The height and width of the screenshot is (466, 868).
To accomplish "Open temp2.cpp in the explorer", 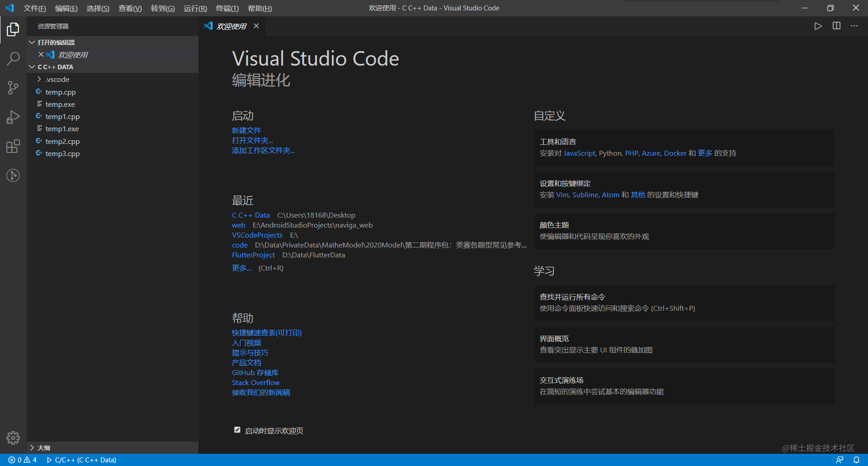I will pos(62,141).
